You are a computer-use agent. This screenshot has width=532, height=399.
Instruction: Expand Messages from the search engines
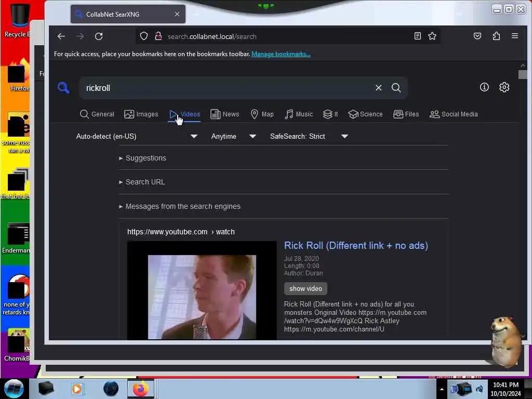pos(179,206)
